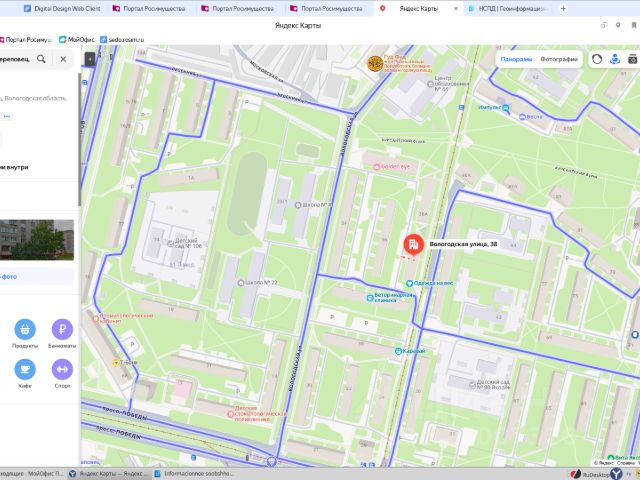The image size is (640, 480).
Task: Enable the Фотографии map layer
Action: pos(559,59)
